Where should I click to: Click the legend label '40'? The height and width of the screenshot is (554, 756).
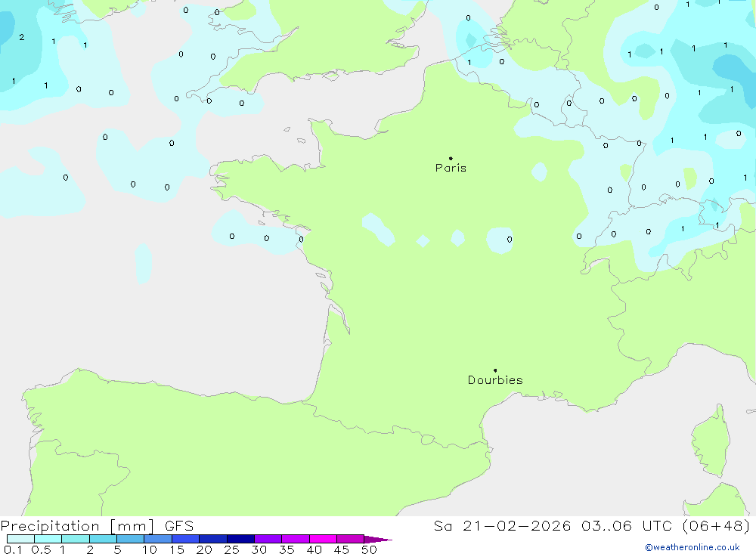(x=314, y=549)
